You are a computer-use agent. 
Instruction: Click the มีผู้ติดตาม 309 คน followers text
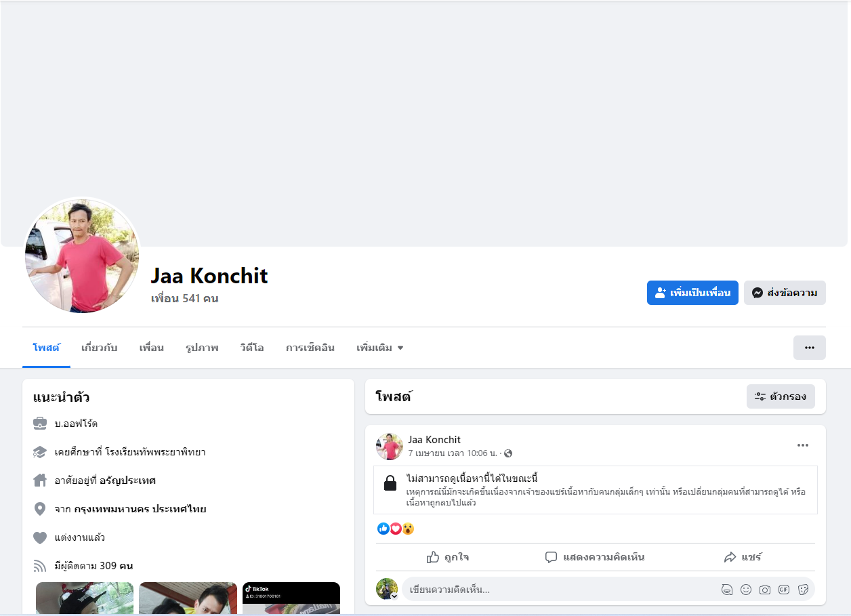pyautogui.click(x=94, y=566)
